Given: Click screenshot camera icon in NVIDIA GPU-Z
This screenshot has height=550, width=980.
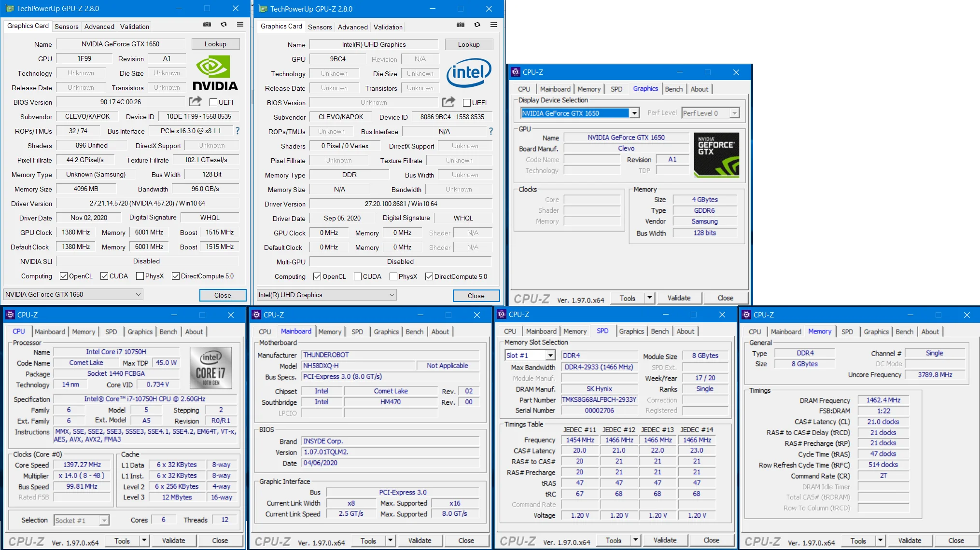Looking at the screenshot, I should point(207,24).
